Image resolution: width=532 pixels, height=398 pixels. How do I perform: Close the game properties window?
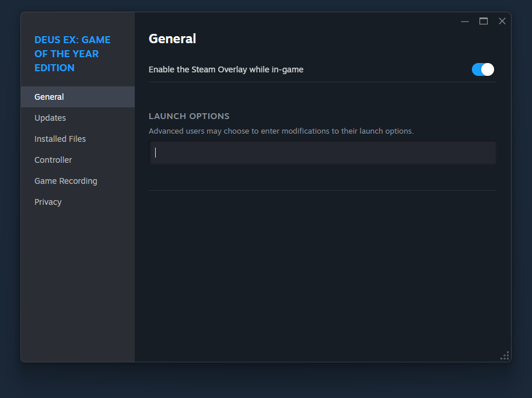502,22
